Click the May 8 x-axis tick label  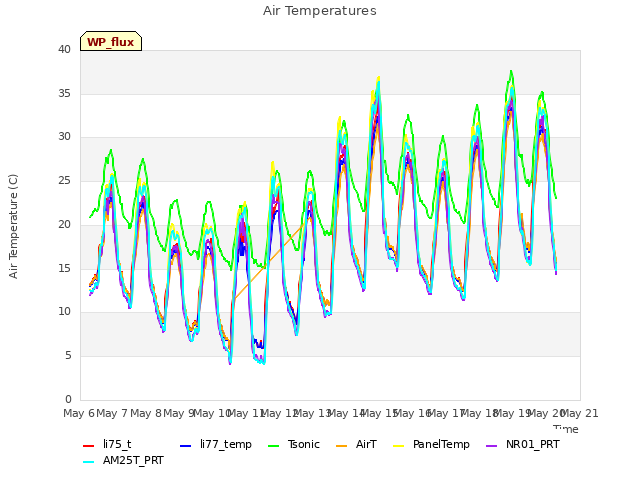[x=145, y=413]
